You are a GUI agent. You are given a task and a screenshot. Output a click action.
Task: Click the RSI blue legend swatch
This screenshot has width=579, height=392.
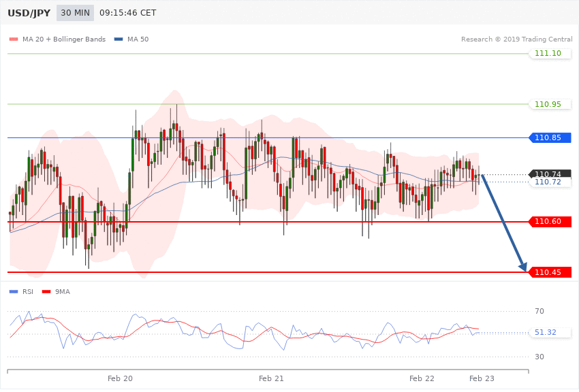[x=14, y=292]
